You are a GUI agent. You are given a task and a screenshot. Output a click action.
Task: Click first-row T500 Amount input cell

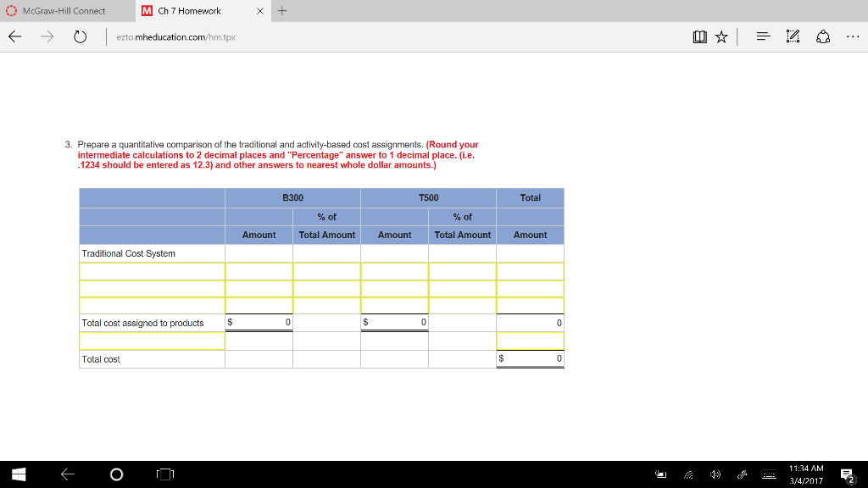click(x=395, y=271)
